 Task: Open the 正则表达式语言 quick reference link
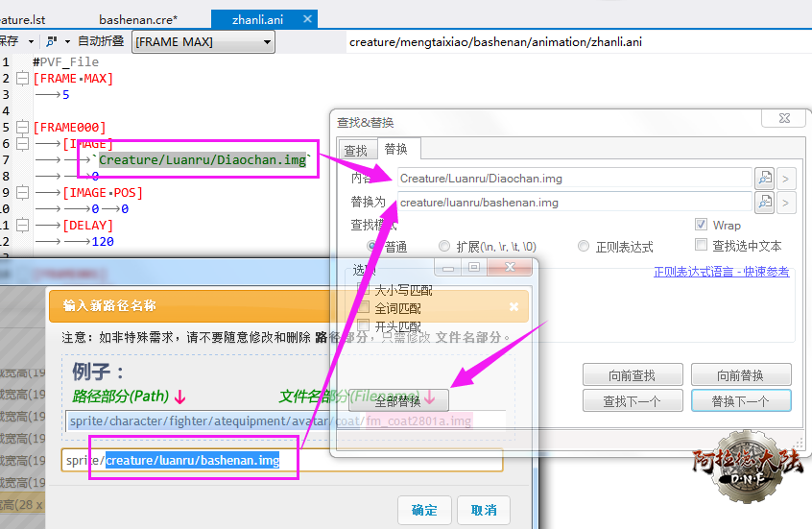721,272
